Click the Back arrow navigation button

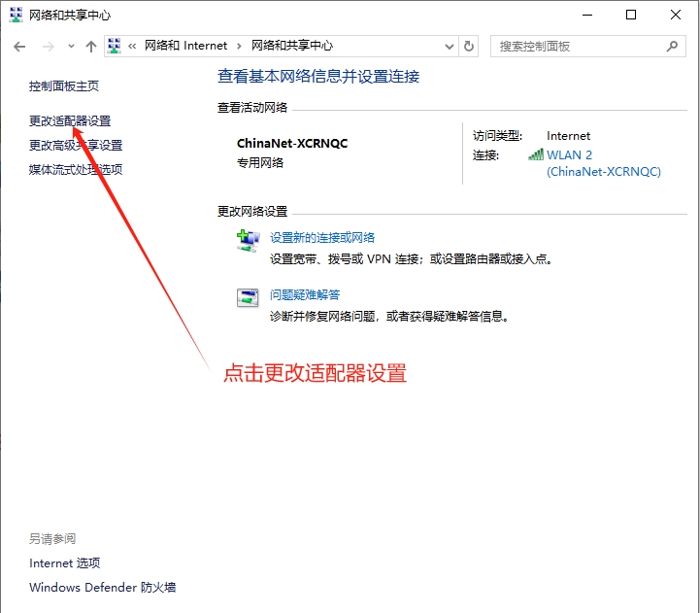tap(19, 46)
